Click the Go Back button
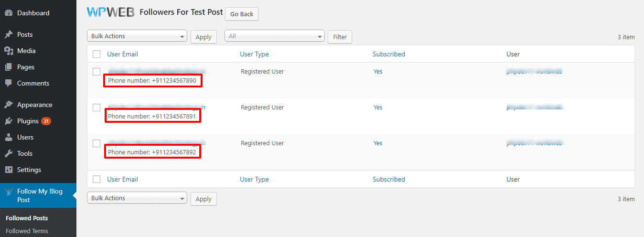The image size is (644, 237). click(x=242, y=14)
